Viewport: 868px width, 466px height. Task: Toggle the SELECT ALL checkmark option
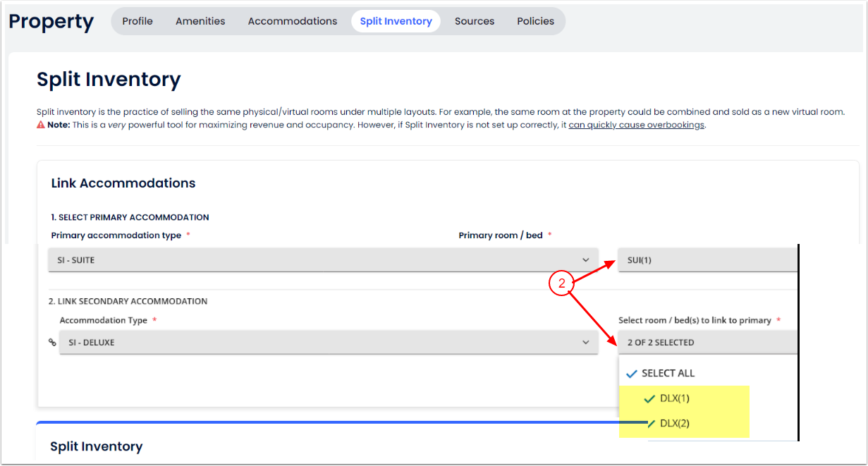[x=661, y=373]
